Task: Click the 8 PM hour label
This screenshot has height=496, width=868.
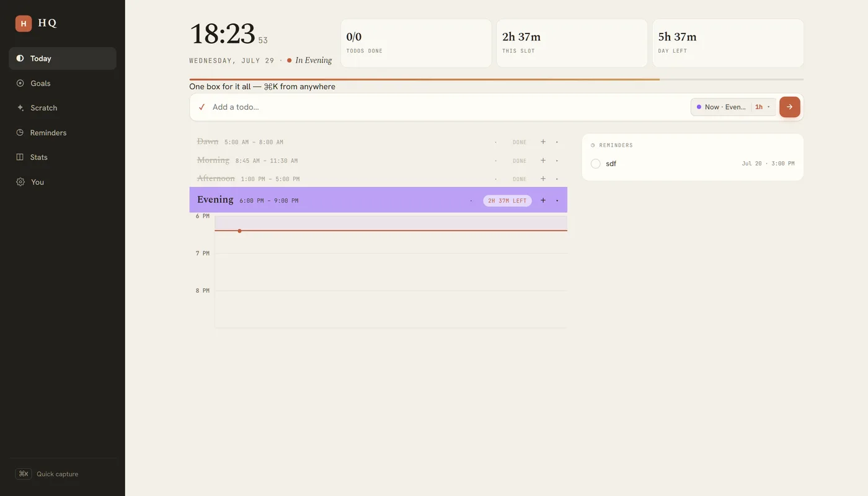Action: (x=203, y=290)
